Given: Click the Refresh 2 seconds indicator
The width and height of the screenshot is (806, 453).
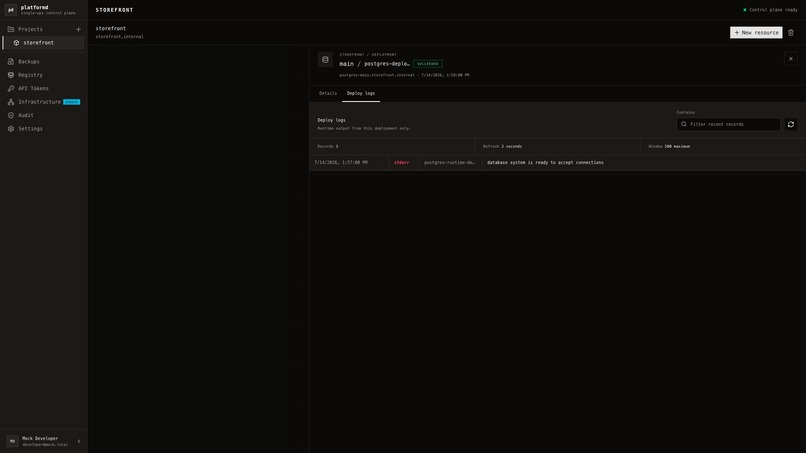Looking at the screenshot, I should pos(502,147).
